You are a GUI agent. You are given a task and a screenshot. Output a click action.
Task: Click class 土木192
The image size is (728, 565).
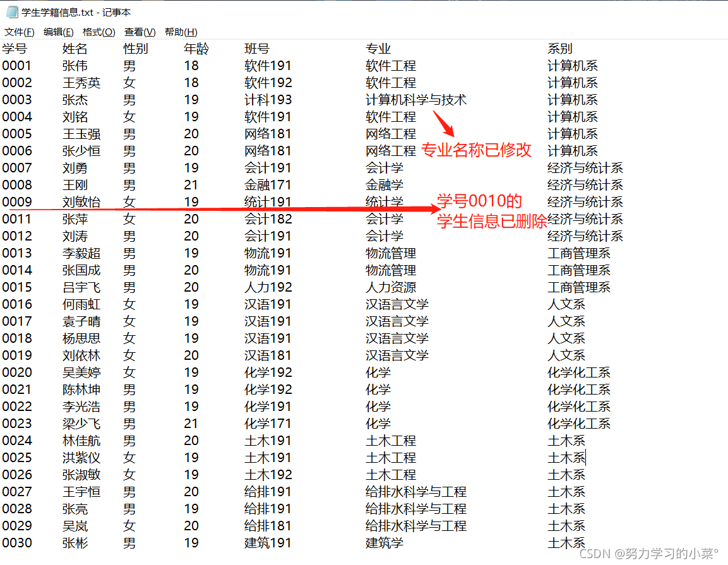268,475
